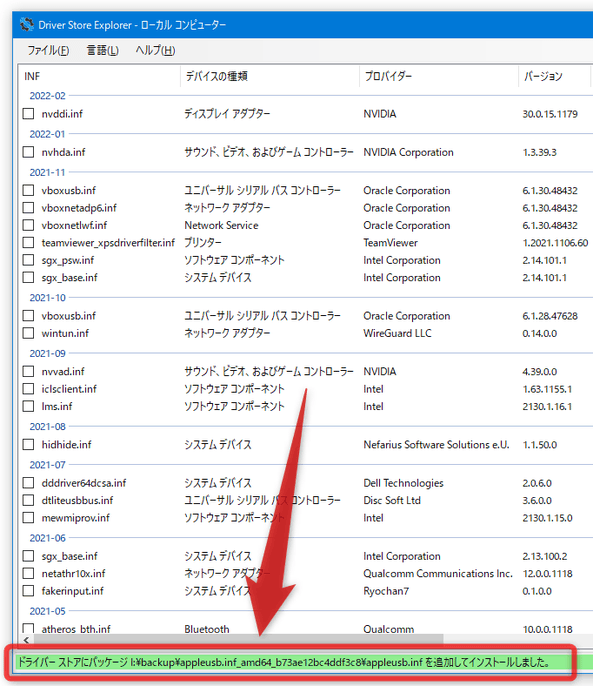Click version 0.14.0.0 cell
Screen dimensions: 593x686
coord(540,333)
